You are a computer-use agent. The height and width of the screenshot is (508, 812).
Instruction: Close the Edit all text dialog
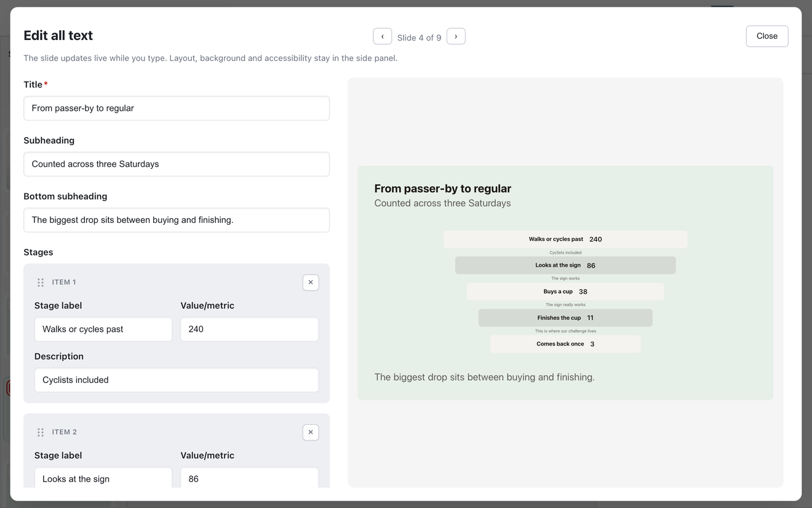(x=766, y=36)
